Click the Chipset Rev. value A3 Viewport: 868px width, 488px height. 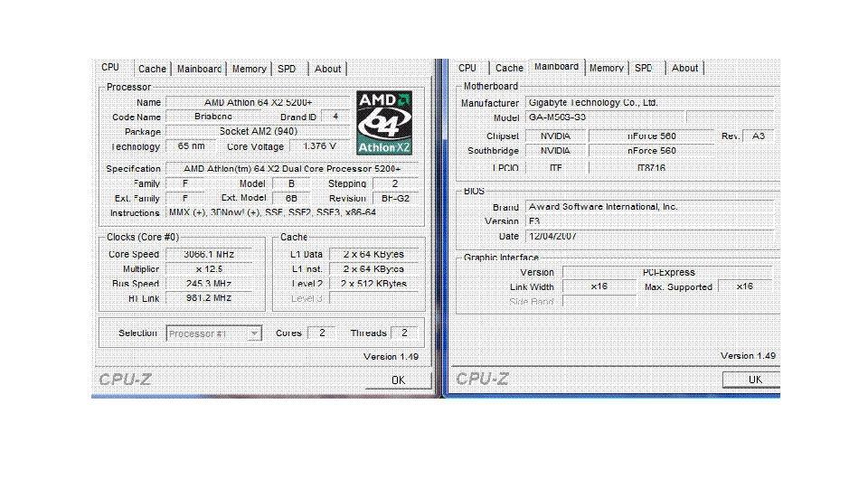(759, 136)
